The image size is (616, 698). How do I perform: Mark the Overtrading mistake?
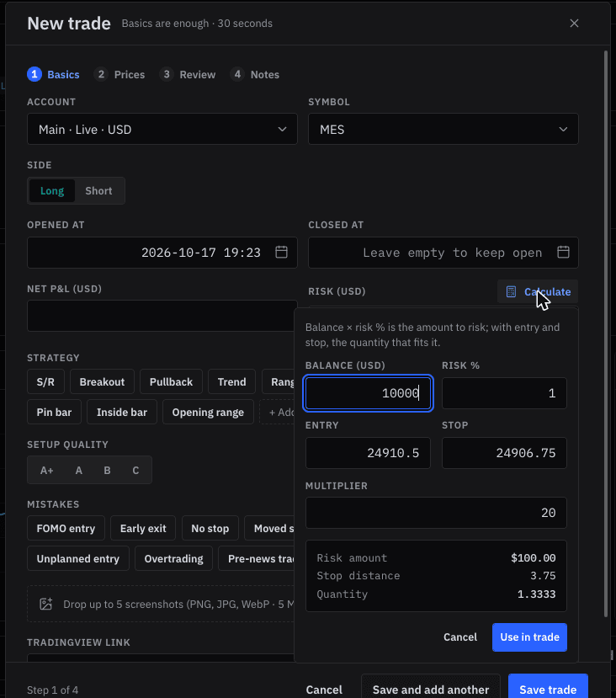pyautogui.click(x=173, y=559)
